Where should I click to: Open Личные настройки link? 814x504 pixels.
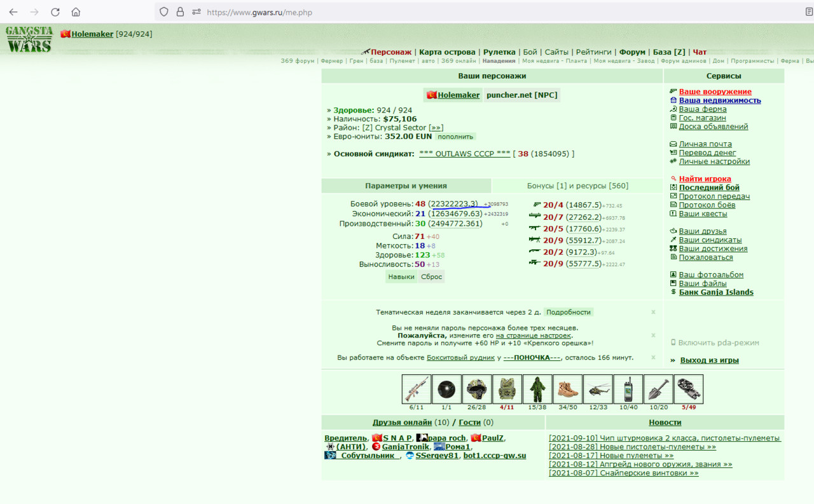(x=714, y=161)
